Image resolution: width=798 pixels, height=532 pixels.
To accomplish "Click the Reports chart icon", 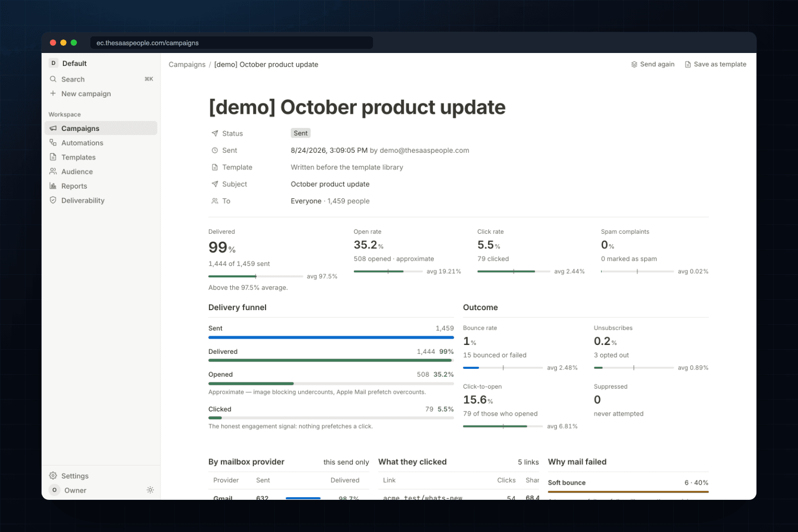I will [53, 186].
